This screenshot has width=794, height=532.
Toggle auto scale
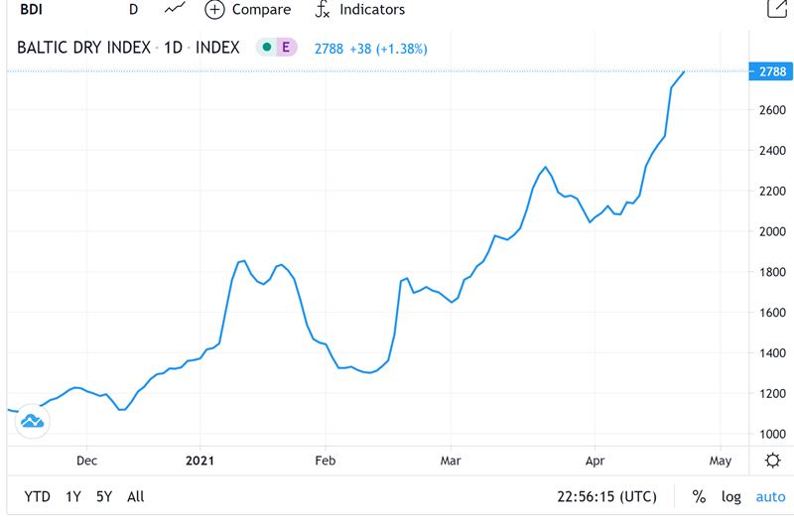(770, 496)
